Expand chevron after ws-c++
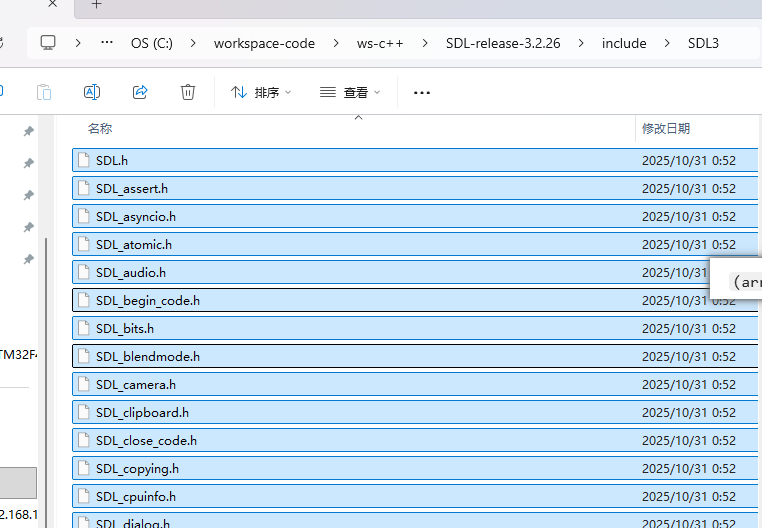The width and height of the screenshot is (762, 528). pyautogui.click(x=425, y=43)
